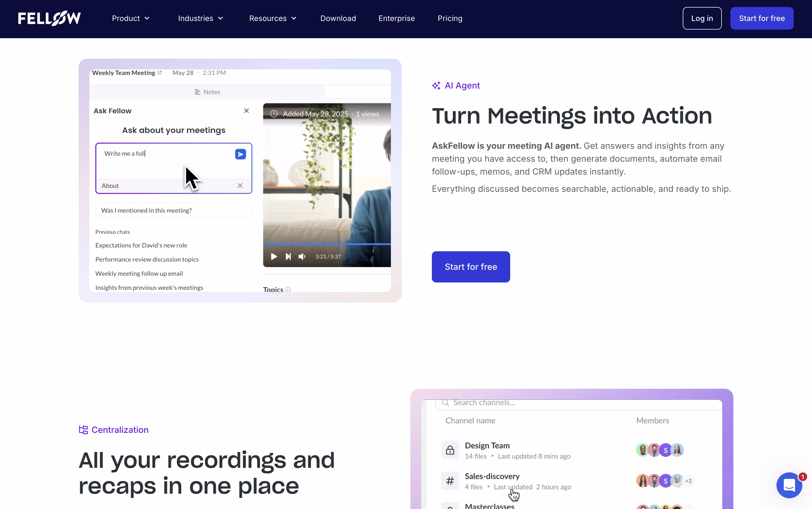Click the Fellow logo
Screen dimensions: 812x509
pos(49,18)
